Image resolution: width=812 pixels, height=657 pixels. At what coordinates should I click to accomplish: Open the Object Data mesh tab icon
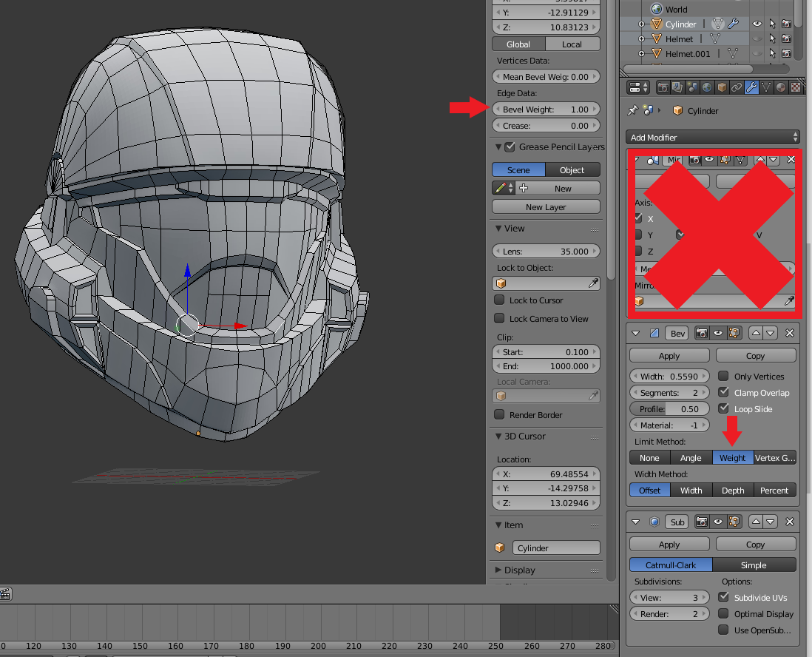[766, 87]
